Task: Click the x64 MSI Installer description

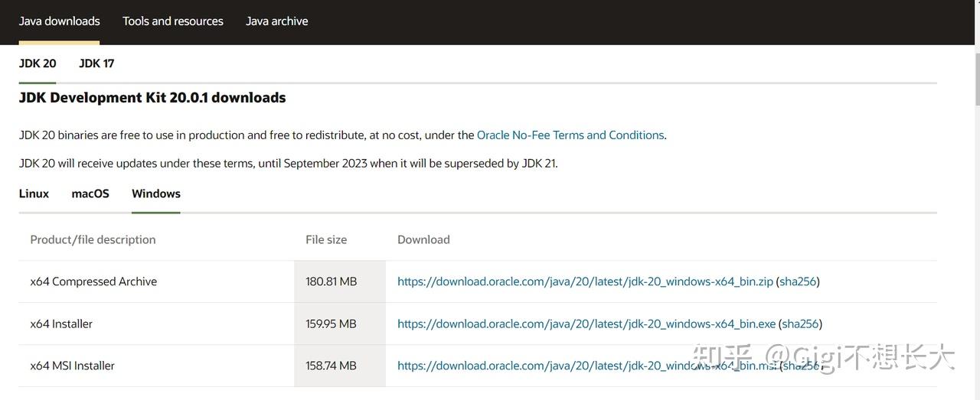Action: pyautogui.click(x=73, y=366)
